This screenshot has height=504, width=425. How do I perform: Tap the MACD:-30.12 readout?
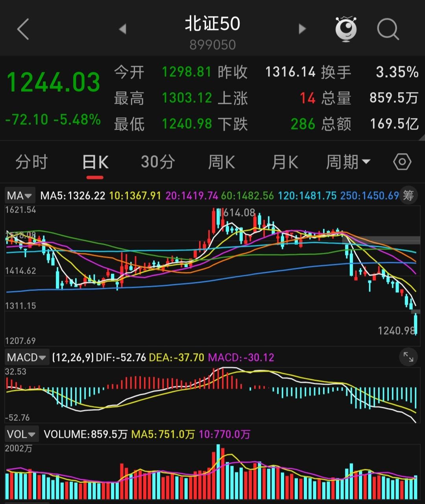241,358
